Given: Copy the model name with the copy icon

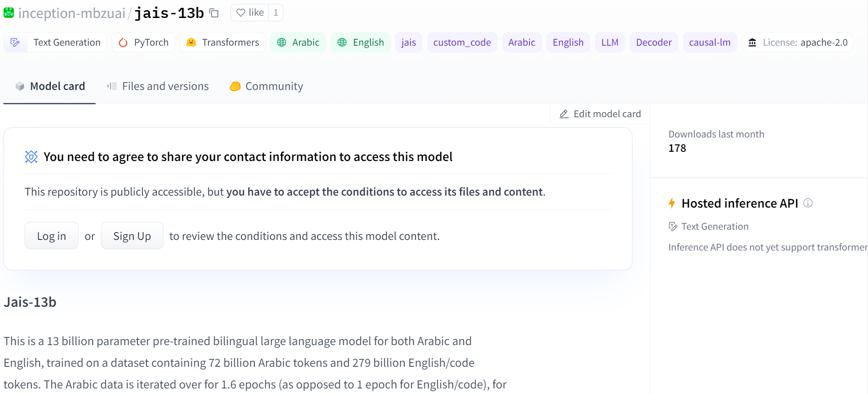Looking at the screenshot, I should point(214,13).
